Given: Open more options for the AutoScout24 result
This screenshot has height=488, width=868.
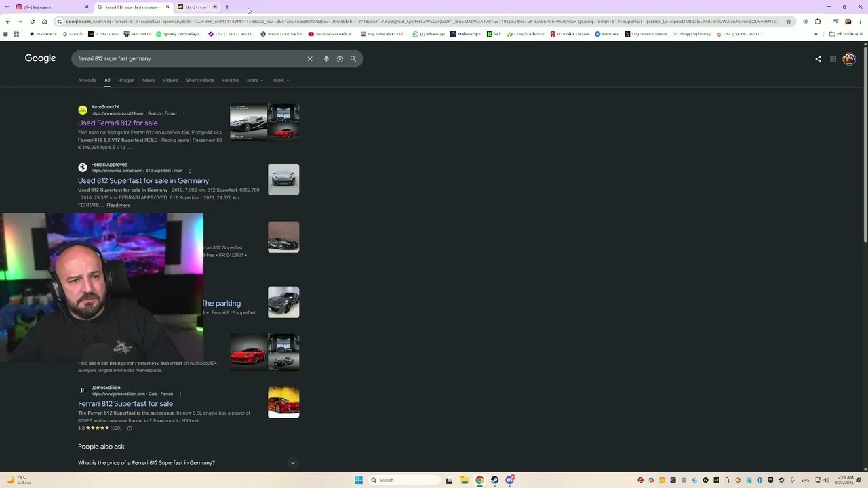Looking at the screenshot, I should 184,113.
